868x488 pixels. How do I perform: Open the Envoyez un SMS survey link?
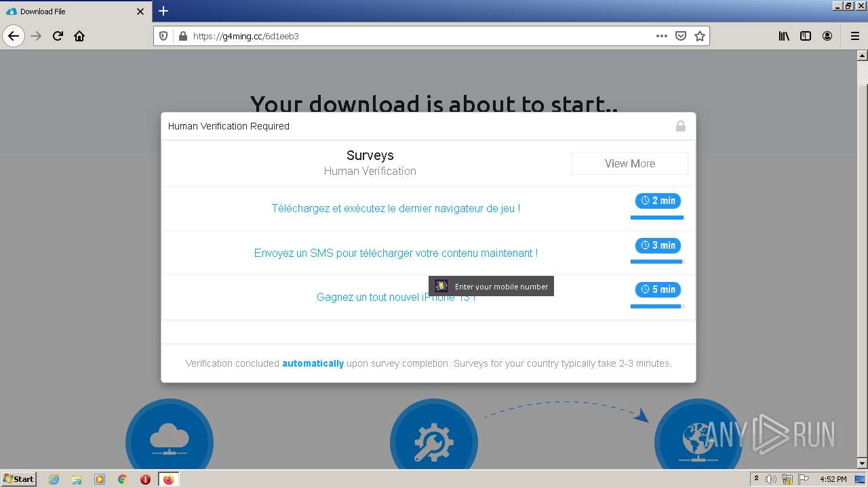(x=396, y=253)
